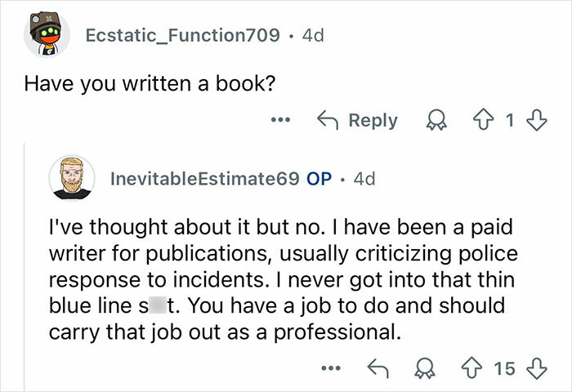
Task: Open Ecstatic_Function709's robot avatar
Action: [47, 33]
